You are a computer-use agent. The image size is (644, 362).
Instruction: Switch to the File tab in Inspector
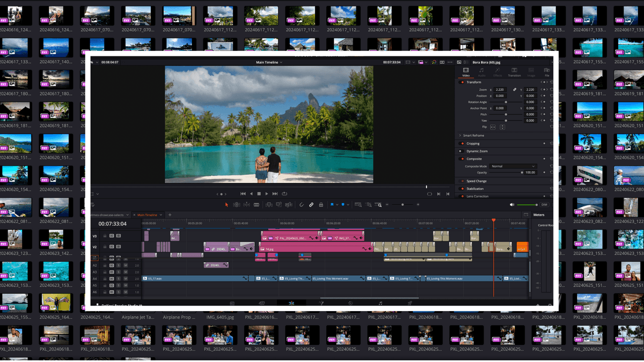[547, 72]
